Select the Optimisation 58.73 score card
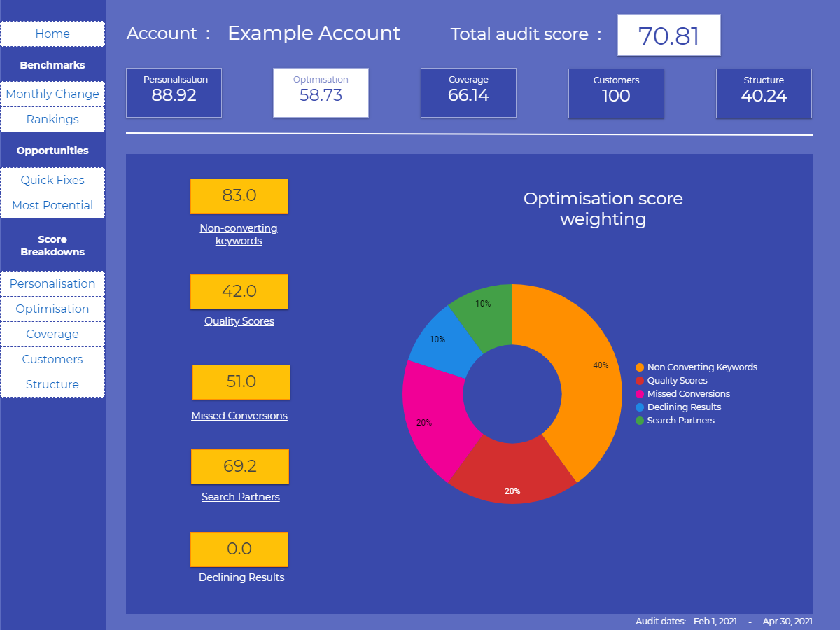Screen dimensions: 840x630 [x=321, y=92]
